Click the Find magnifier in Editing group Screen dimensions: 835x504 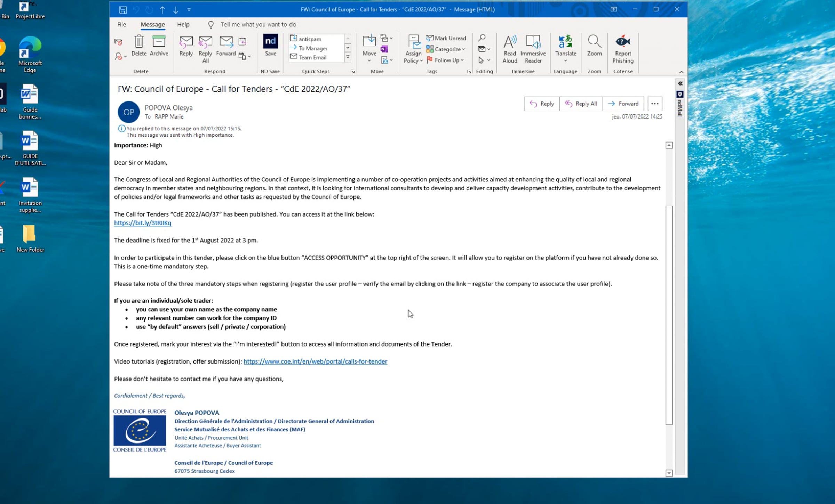point(482,38)
